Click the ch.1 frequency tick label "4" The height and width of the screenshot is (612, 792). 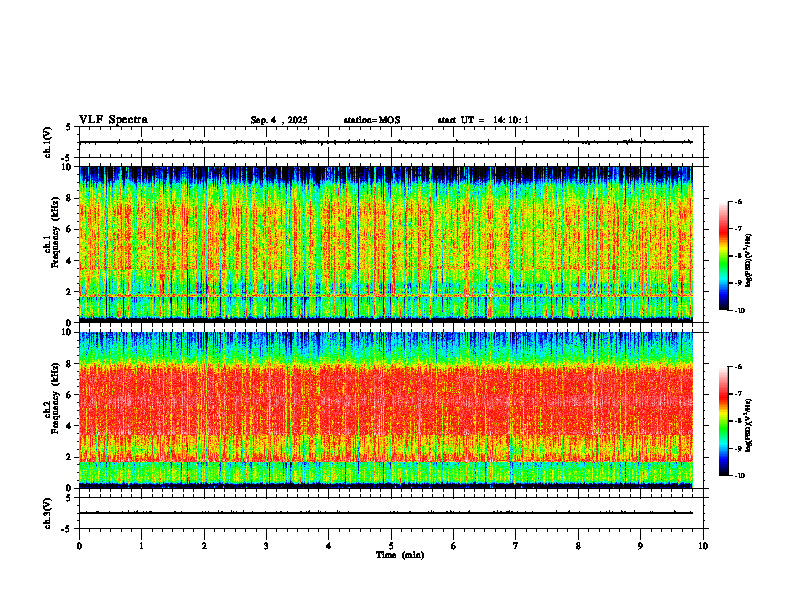[x=70, y=261]
